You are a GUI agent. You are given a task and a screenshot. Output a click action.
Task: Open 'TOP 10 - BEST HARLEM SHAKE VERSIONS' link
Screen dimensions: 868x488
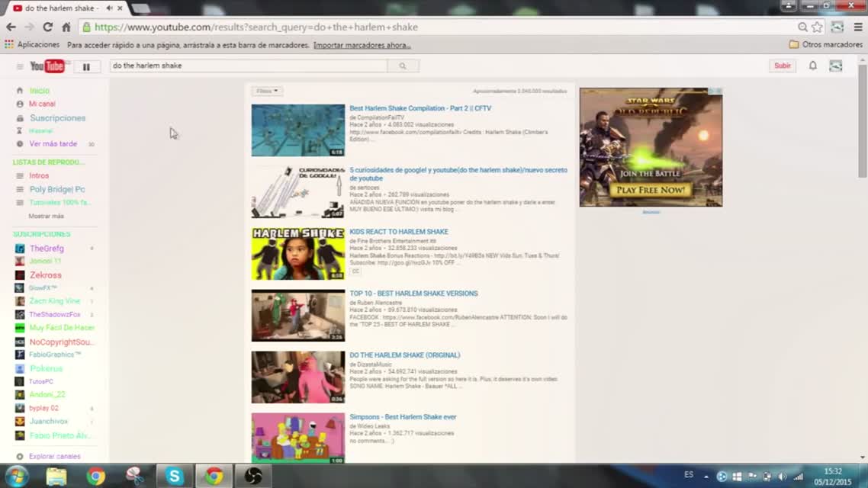(413, 294)
